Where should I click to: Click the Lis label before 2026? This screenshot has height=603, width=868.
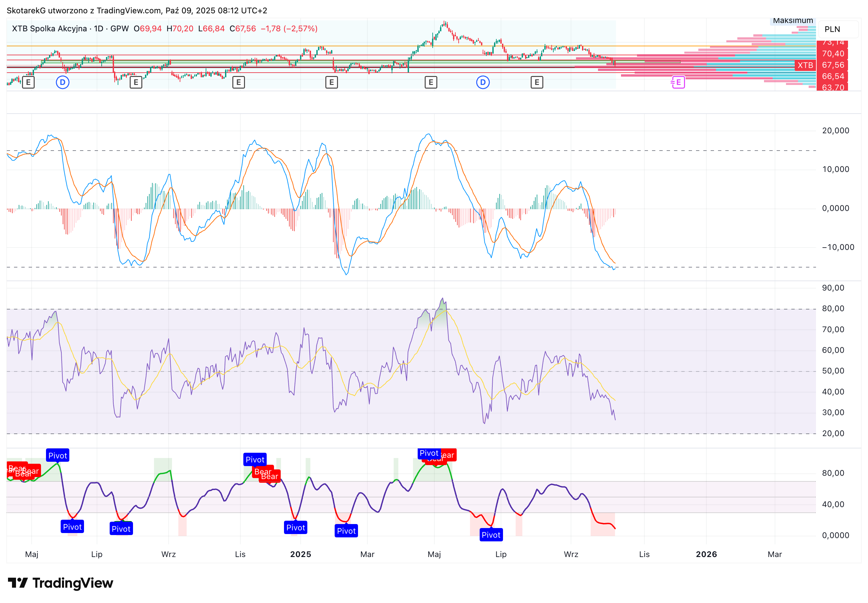click(644, 554)
